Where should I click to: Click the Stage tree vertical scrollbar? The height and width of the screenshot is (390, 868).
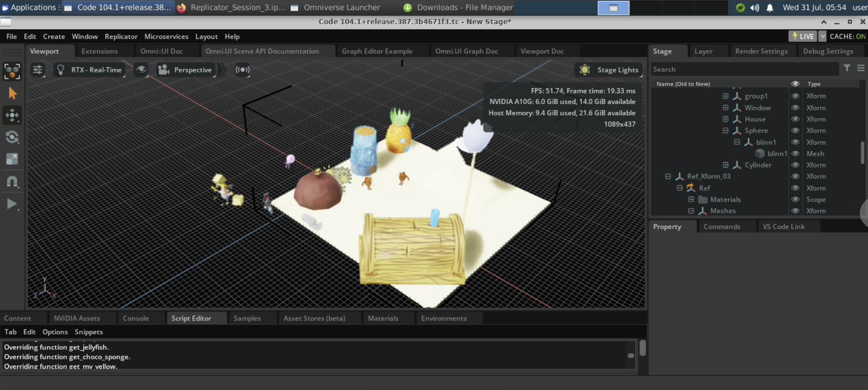pyautogui.click(x=862, y=152)
